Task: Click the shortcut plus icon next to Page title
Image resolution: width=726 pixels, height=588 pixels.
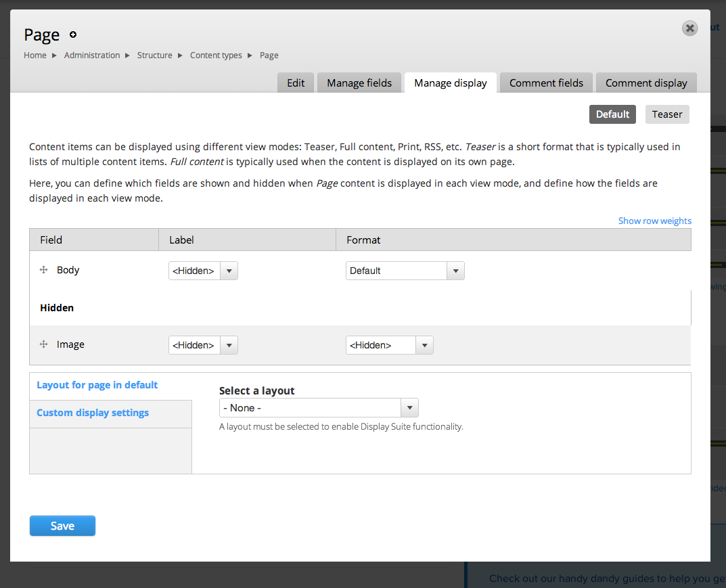Action: (x=73, y=35)
